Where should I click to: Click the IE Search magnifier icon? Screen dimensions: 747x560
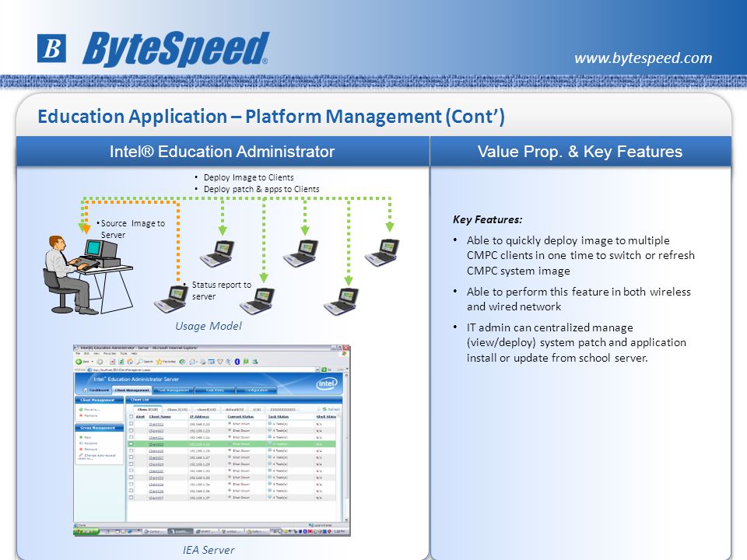(x=139, y=362)
